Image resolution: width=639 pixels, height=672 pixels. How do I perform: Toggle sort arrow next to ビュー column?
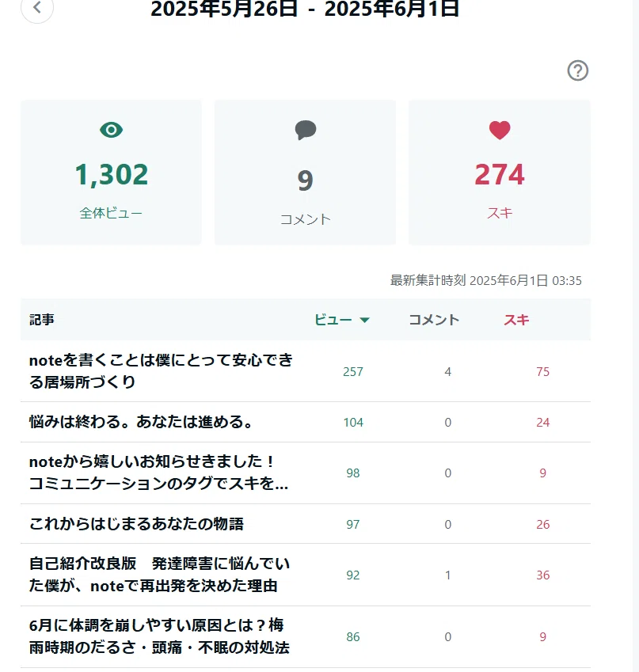[x=364, y=320]
